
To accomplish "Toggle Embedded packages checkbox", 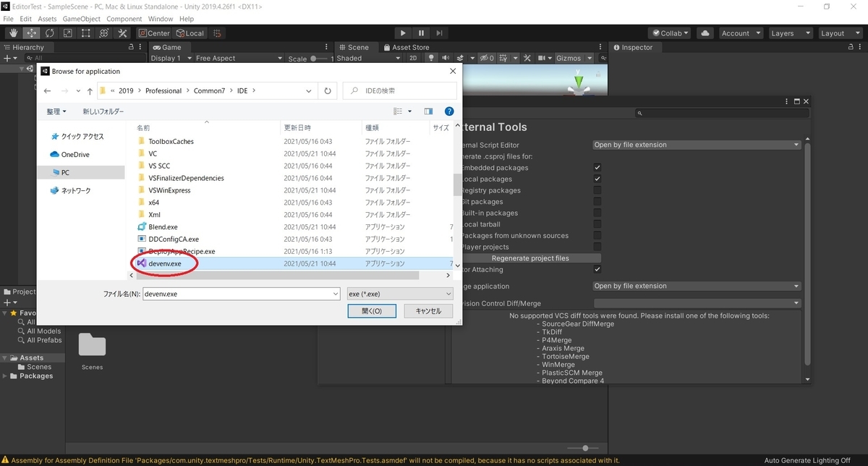I will coord(597,168).
